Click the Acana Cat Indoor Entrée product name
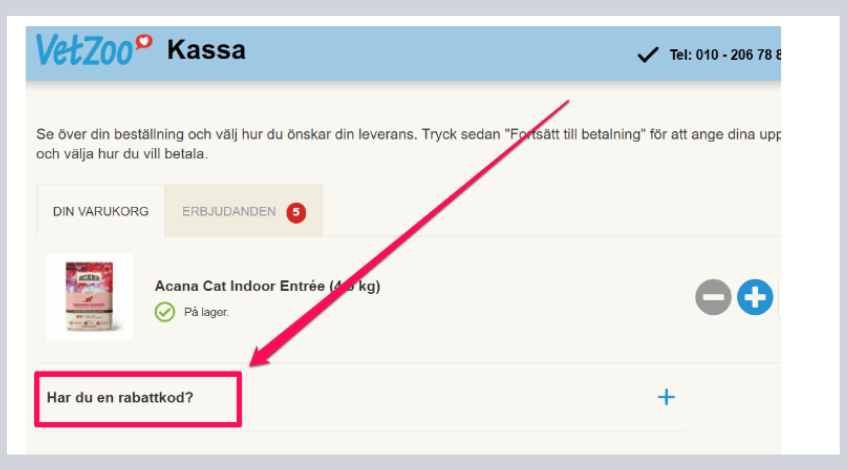Screen dimensions: 847x470 267,286
